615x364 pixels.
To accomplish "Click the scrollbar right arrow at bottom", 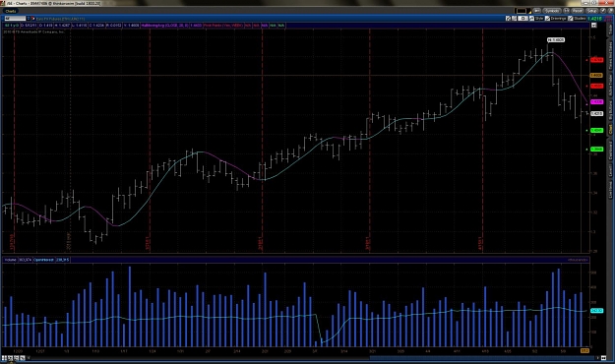I will (x=597, y=358).
